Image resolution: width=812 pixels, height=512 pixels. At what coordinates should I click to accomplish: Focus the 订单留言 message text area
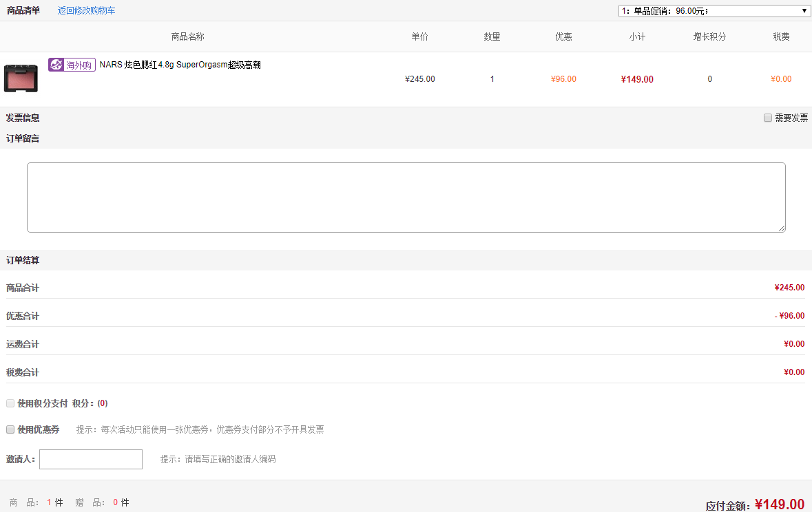(x=406, y=198)
